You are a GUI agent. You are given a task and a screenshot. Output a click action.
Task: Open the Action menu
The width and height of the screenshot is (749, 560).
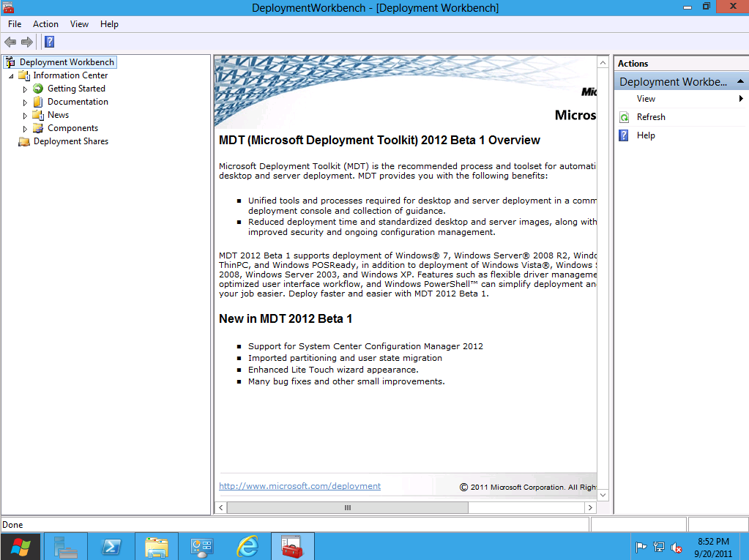(x=45, y=24)
